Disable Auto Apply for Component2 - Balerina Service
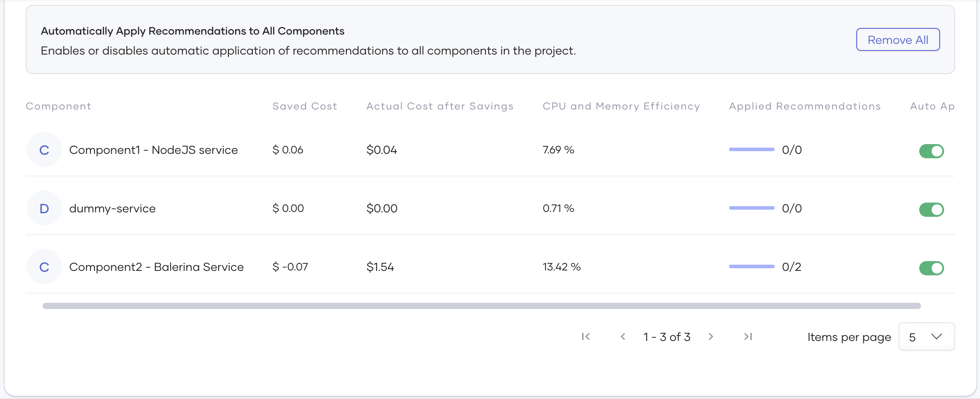980x399 pixels. 931,268
